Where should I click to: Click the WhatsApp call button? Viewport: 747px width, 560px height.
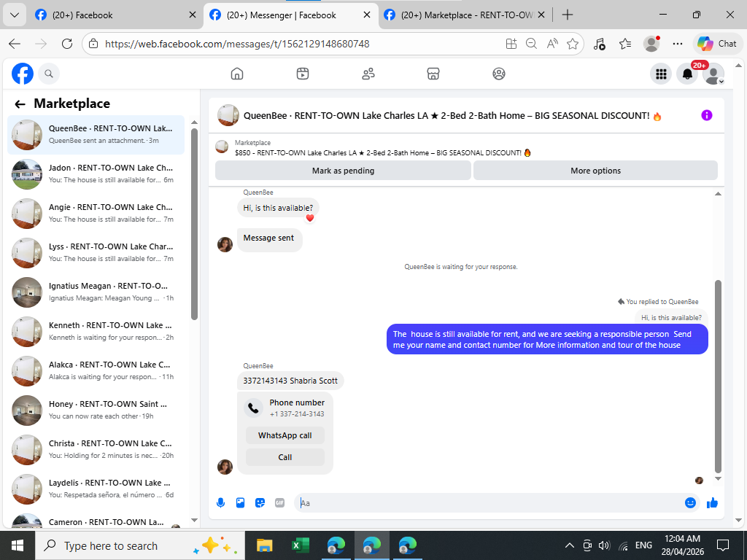tap(285, 435)
